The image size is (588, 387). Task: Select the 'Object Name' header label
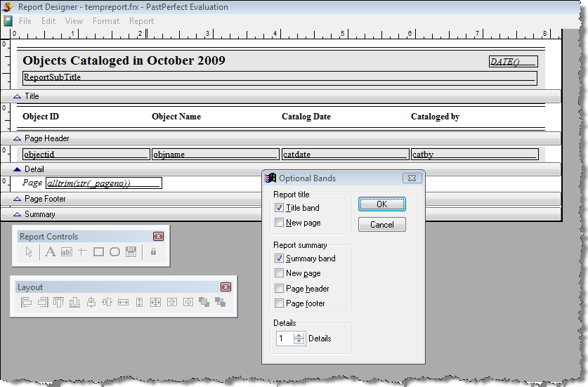coord(176,117)
